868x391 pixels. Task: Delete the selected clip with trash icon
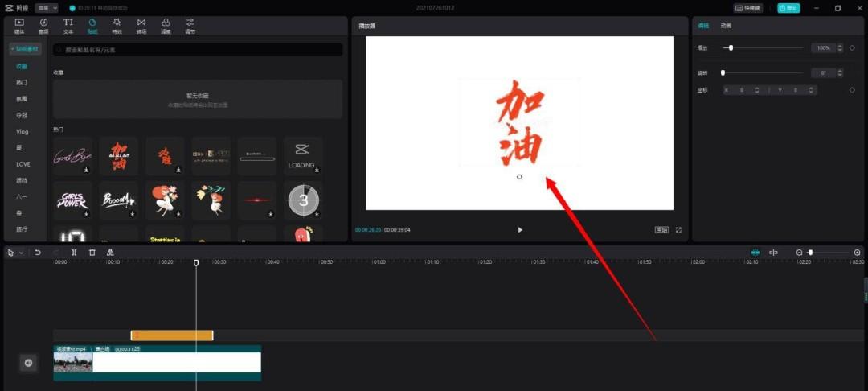tap(92, 253)
